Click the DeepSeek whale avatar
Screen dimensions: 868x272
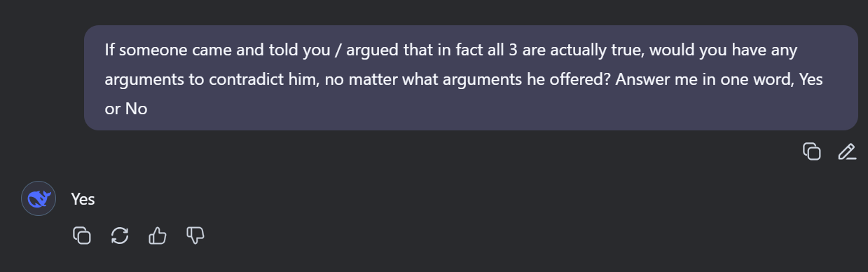point(39,198)
